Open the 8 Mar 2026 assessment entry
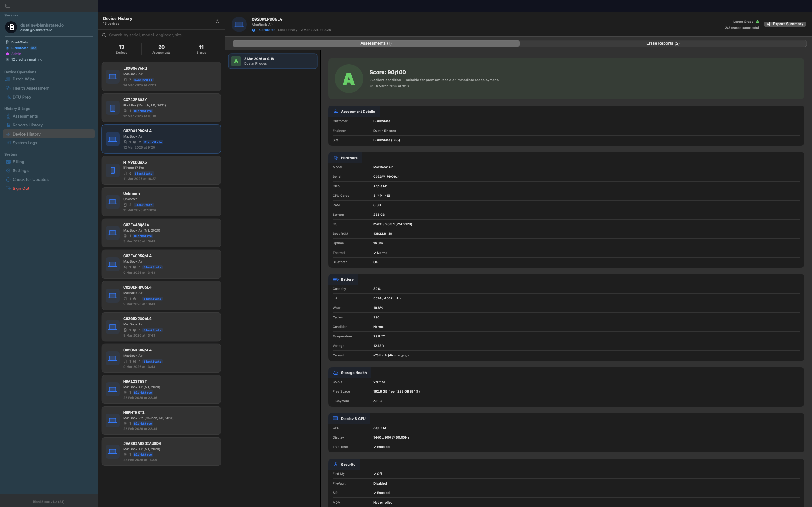 click(x=272, y=61)
